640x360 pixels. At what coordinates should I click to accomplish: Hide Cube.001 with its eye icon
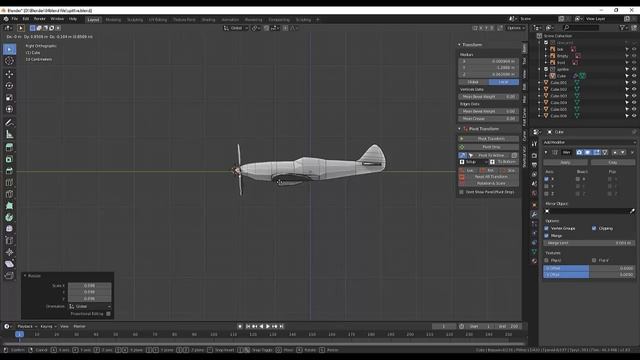tap(634, 82)
